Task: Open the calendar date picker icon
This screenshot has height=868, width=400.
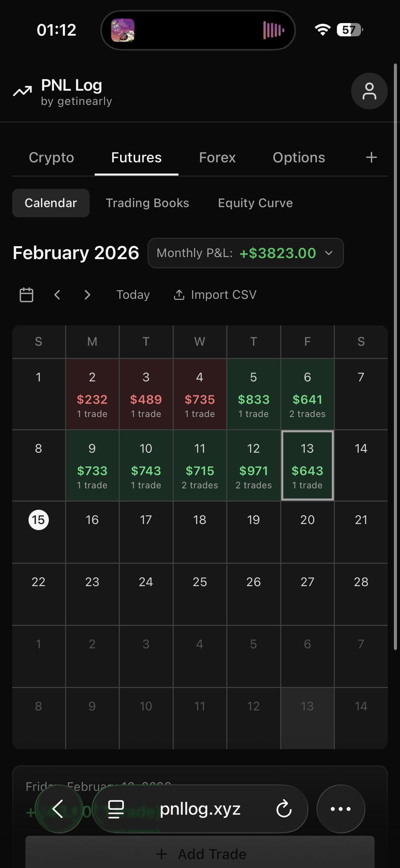Action: point(26,295)
